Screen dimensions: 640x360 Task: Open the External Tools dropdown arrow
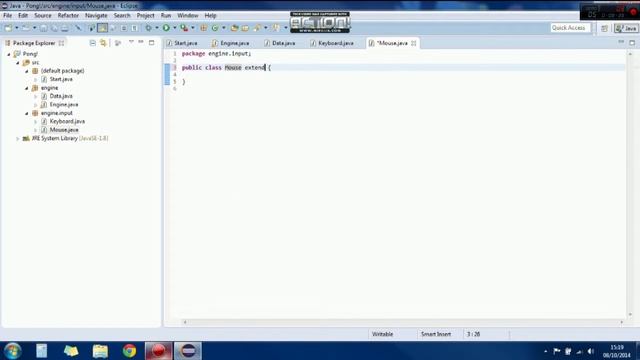(x=193, y=28)
